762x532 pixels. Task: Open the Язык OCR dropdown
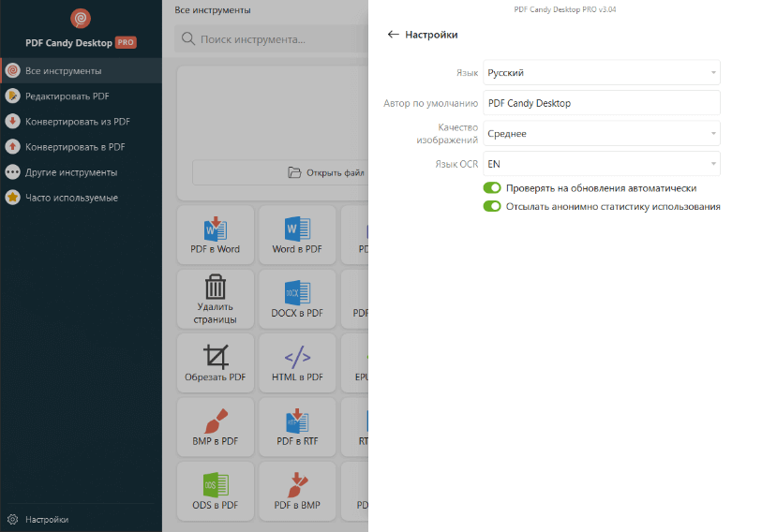(x=602, y=164)
